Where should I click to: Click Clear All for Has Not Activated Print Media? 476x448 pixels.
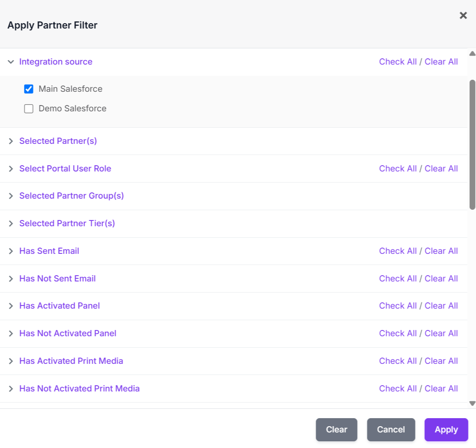pyautogui.click(x=441, y=388)
